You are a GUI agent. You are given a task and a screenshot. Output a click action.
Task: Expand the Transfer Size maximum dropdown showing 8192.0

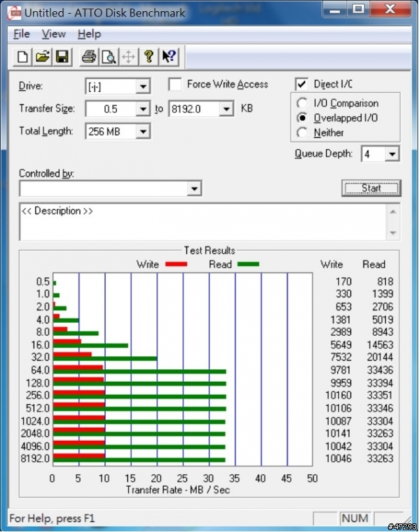point(226,109)
